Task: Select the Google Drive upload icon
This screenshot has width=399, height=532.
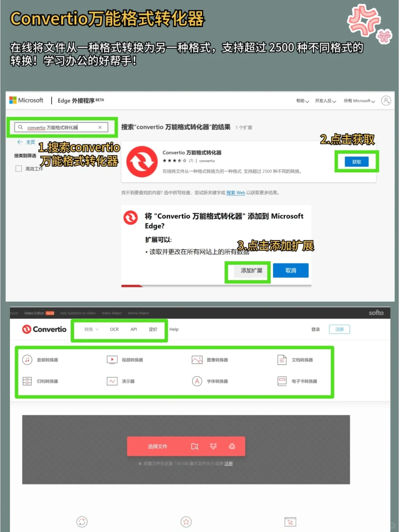Action: (x=233, y=446)
